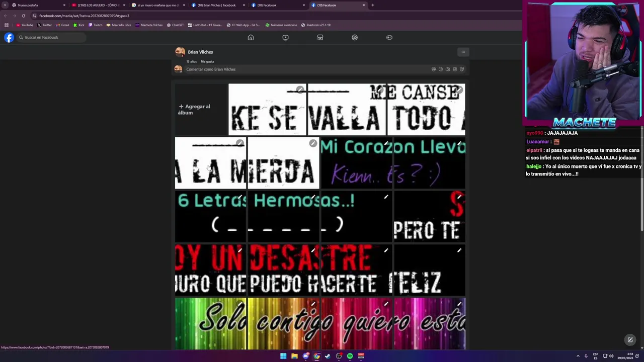Add GIF to the comment
Screen dimensions: 644x362
tap(455, 69)
